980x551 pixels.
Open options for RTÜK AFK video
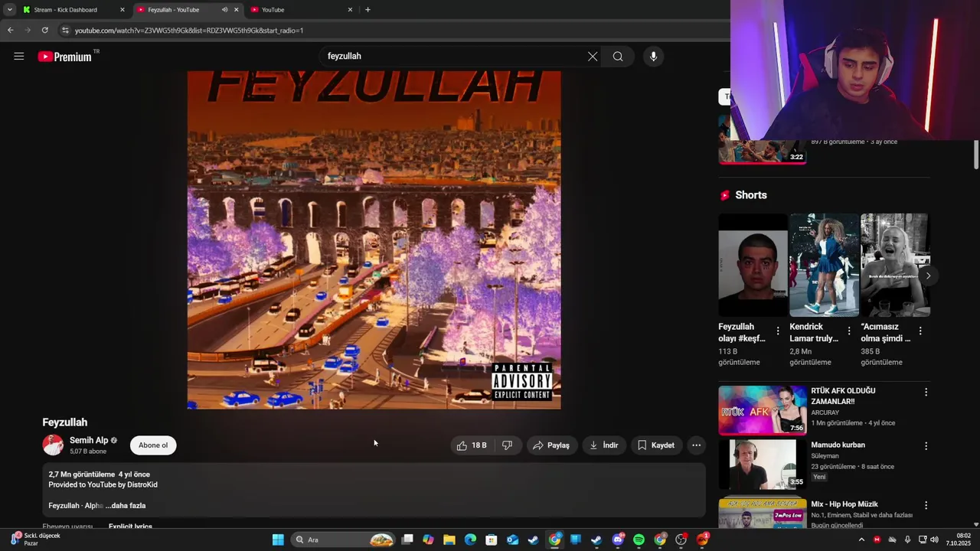point(926,392)
